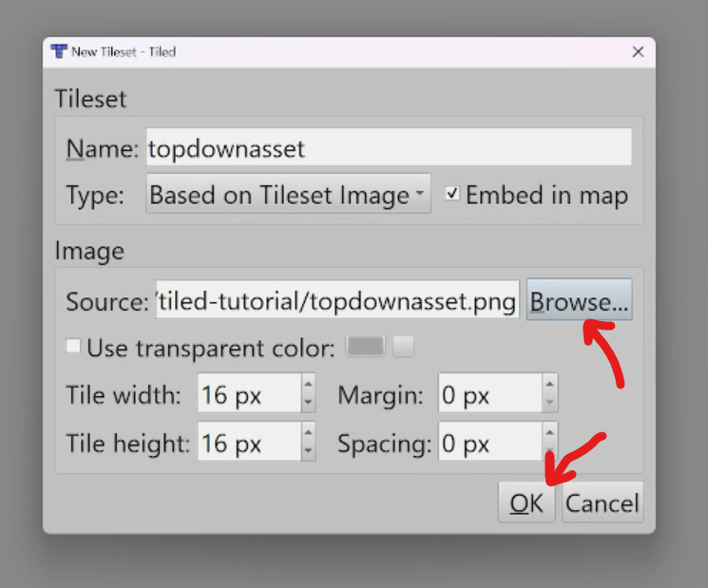This screenshot has height=588, width=708.
Task: Click the New Tileset - Tiled title text
Action: click(124, 52)
